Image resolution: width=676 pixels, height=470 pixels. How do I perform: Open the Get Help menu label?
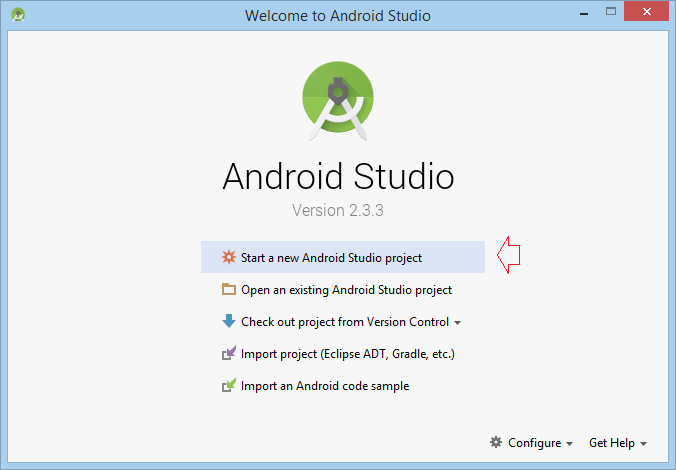coord(612,443)
